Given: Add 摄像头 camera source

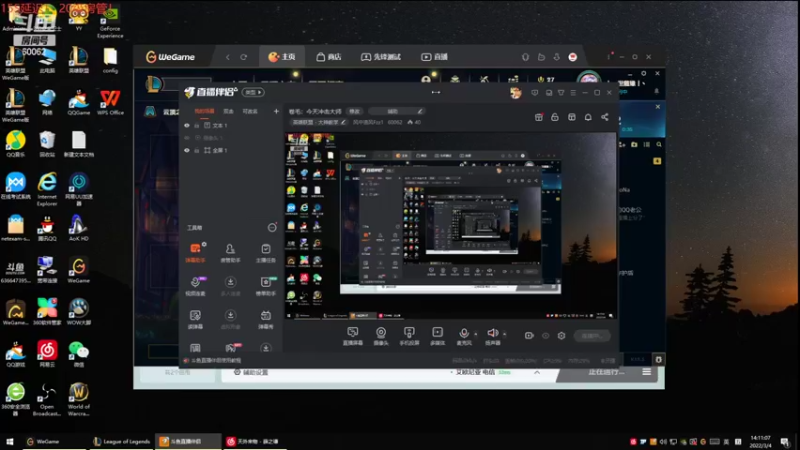Looking at the screenshot, I should (x=381, y=336).
